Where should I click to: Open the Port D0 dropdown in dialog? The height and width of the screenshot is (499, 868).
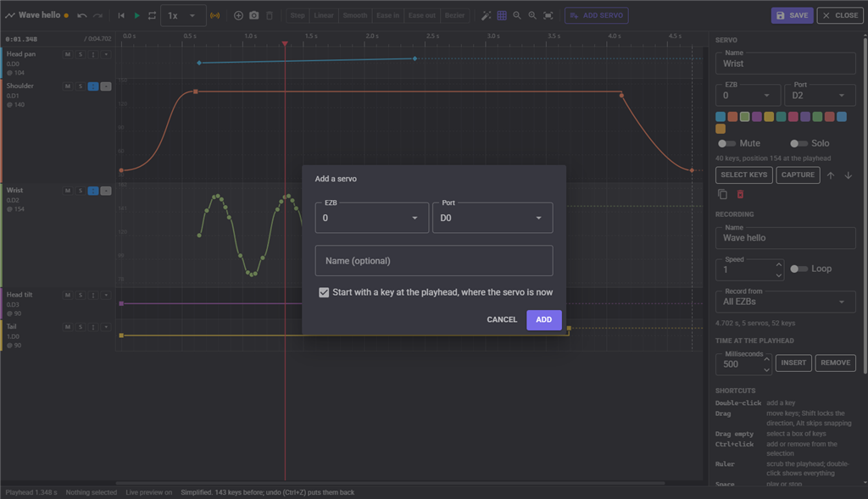pos(492,218)
